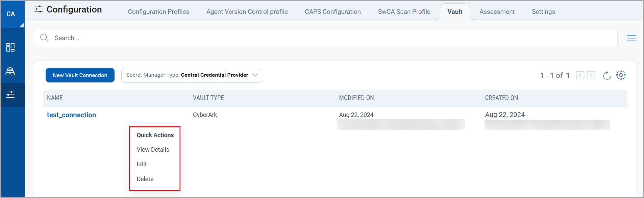Click the New Vault Connection button
644x198 pixels.
point(80,75)
